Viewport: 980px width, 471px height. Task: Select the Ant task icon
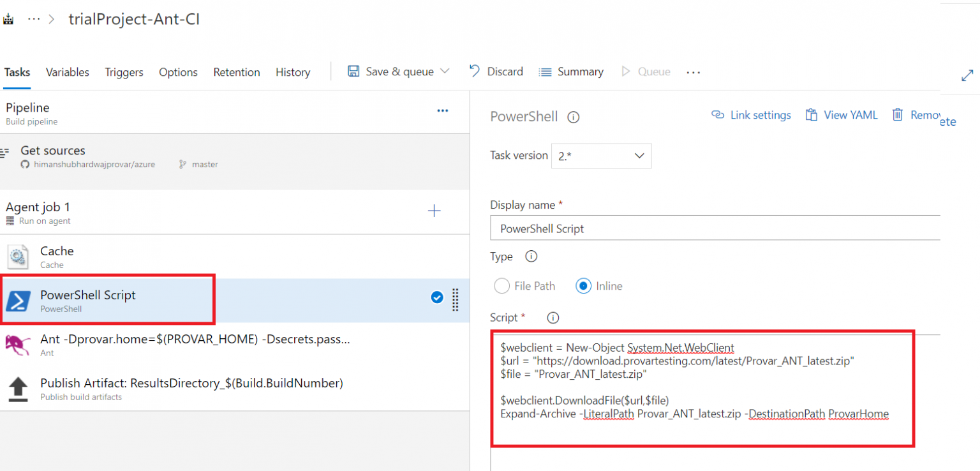pyautogui.click(x=18, y=345)
